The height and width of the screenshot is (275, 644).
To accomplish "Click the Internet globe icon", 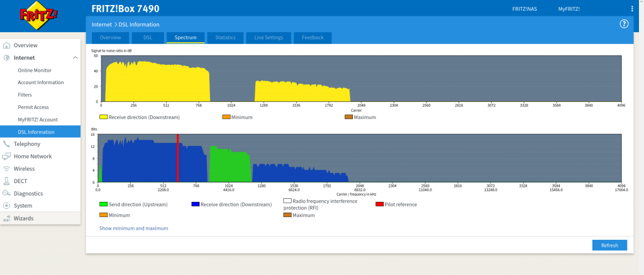I will coord(6,57).
